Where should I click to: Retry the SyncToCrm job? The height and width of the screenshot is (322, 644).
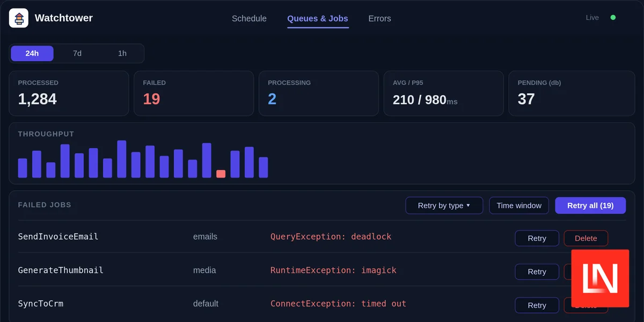click(537, 305)
